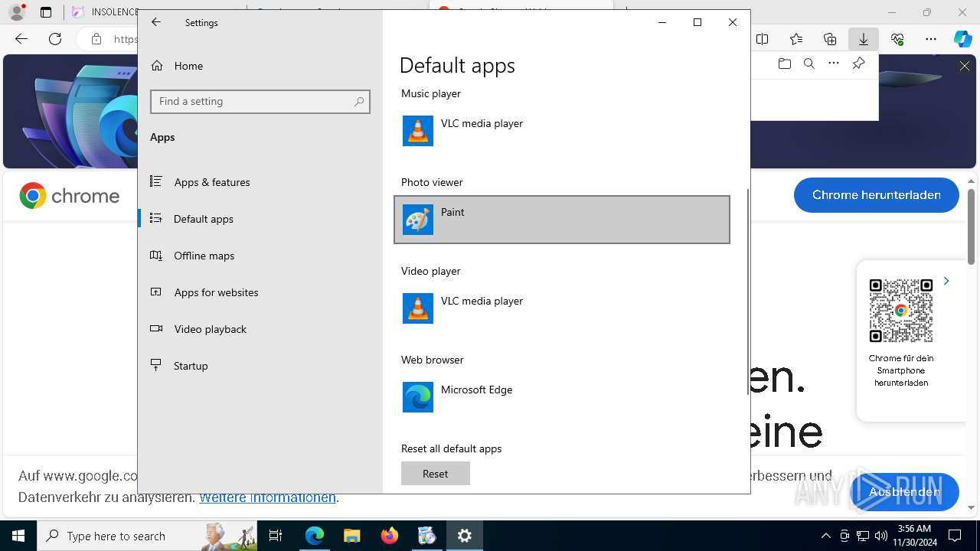Go back using the Settings back arrow

point(156,22)
